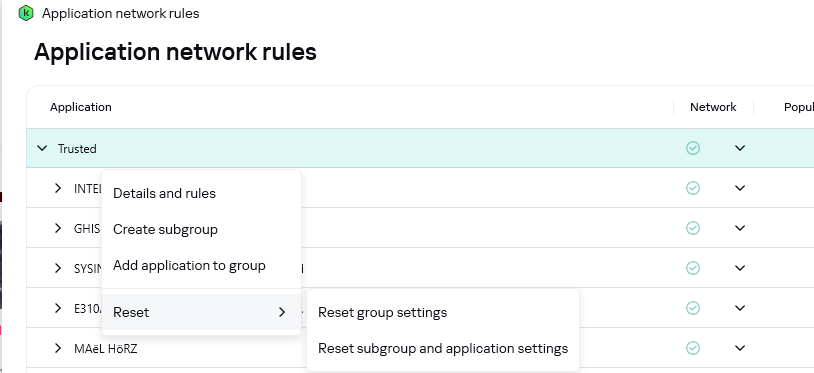Click the E310 row network allowed checkmark icon
Viewport: 814px width, 373px height.
click(x=693, y=308)
